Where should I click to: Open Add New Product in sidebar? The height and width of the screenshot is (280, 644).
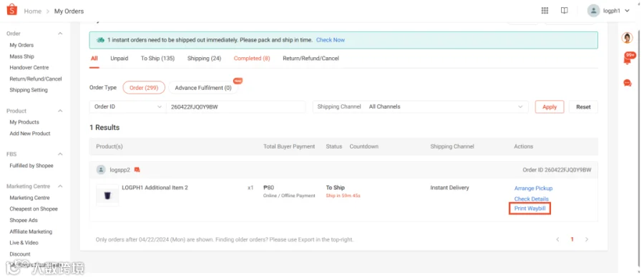coord(30,134)
